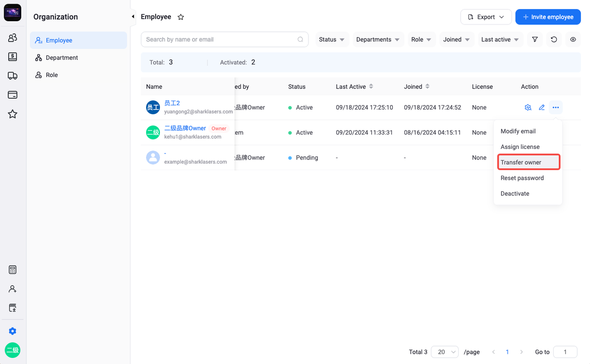Open Employee in Organization sidebar
The height and width of the screenshot is (364, 590).
[x=78, y=41]
